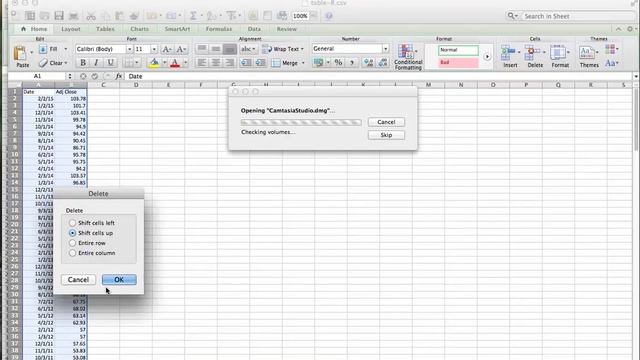The width and height of the screenshot is (640, 360).
Task: Click Decrease Decimal icon
Action: click(383, 63)
